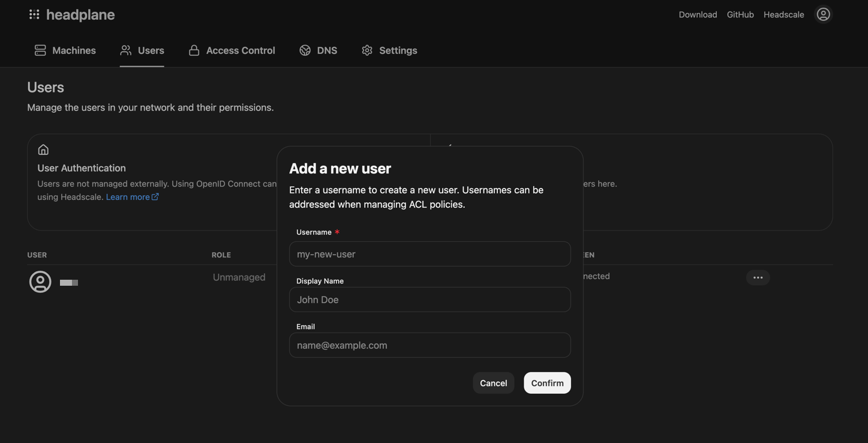Click the home icon above User Authentication
The image size is (868, 443).
coord(43,149)
